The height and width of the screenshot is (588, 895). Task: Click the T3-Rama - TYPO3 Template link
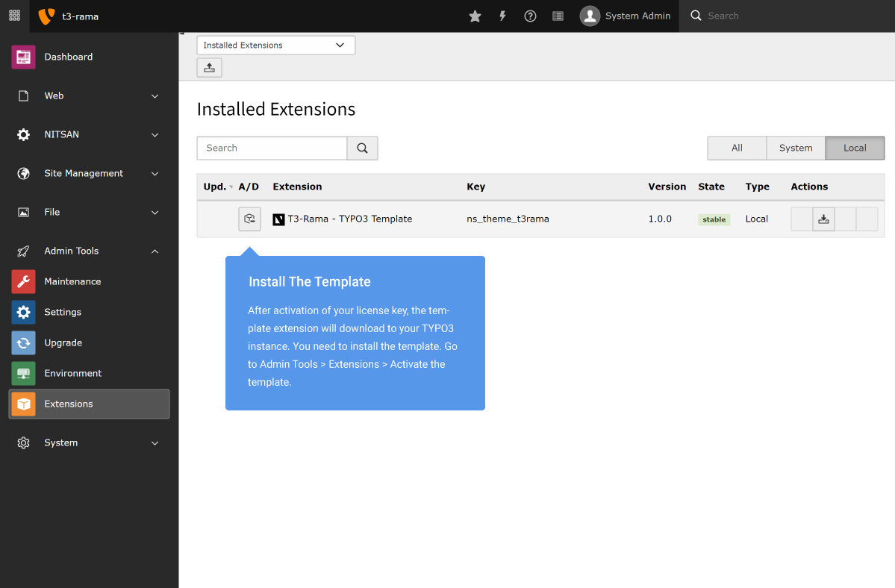point(349,219)
